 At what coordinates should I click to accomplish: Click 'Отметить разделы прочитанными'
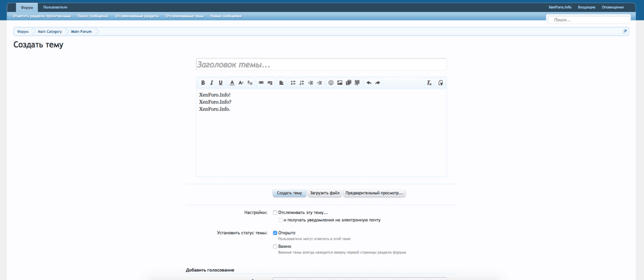point(42,16)
